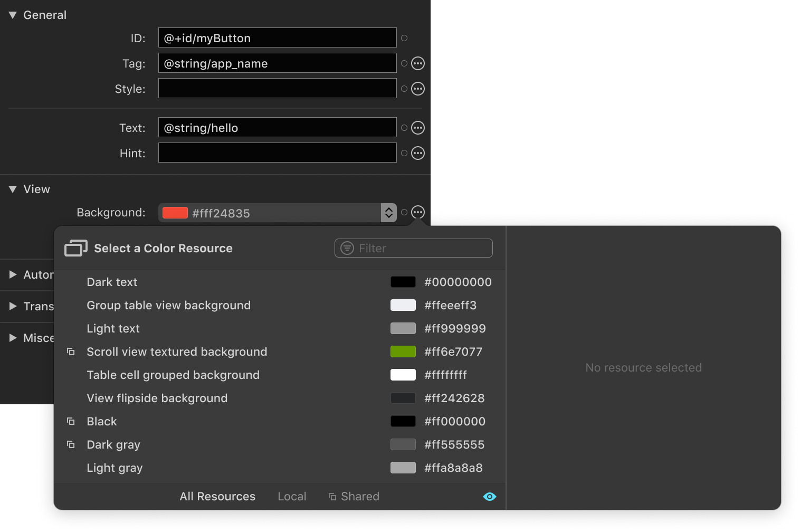Click the resource indicator circle beside Background

(404, 212)
